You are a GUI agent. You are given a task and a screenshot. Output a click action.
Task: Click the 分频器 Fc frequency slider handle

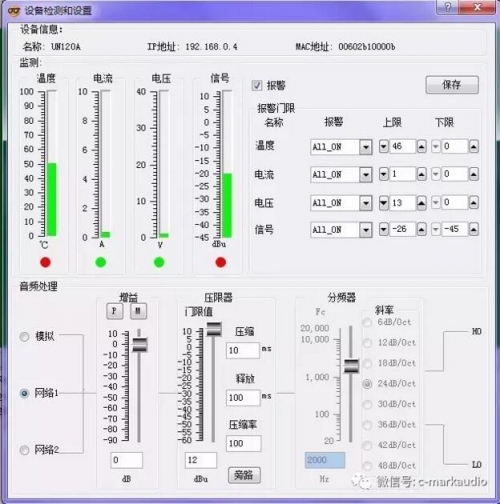(351, 366)
